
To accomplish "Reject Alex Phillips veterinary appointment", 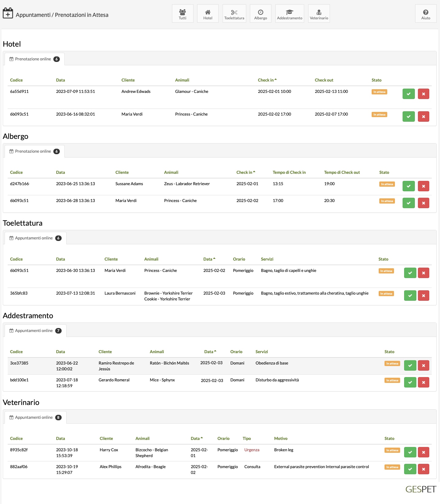I will (x=423, y=469).
